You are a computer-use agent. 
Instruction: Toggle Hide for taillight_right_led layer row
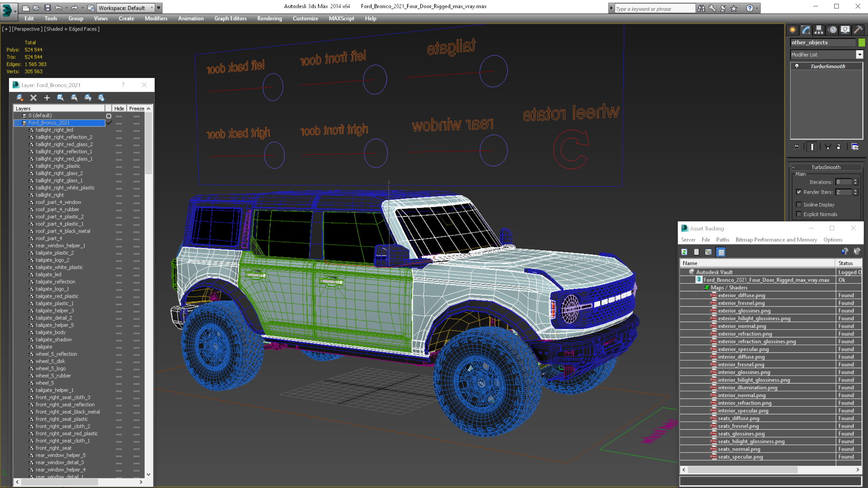119,130
